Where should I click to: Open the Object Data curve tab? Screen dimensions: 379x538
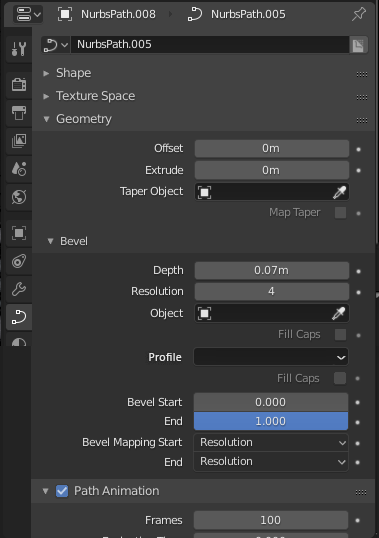[19, 317]
